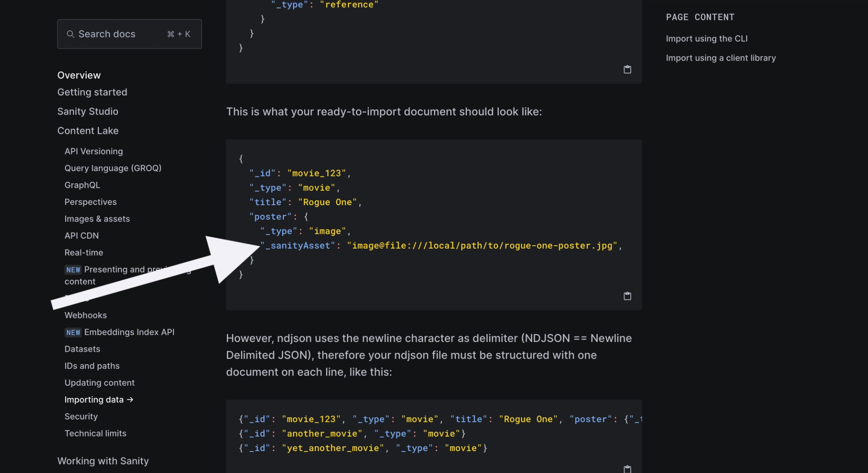Go to Import using the CLI
The image size is (868, 473).
(707, 39)
